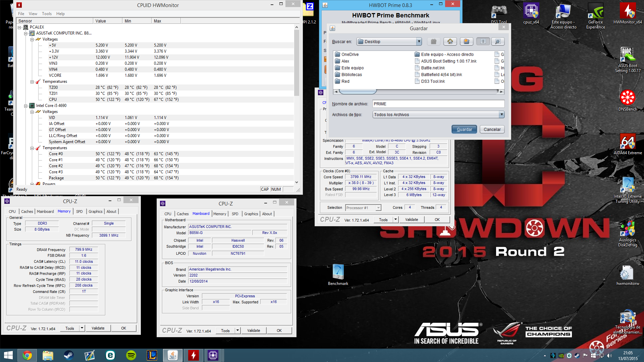Open Archivos de tipo dropdown
644x362 pixels.
[x=501, y=115]
